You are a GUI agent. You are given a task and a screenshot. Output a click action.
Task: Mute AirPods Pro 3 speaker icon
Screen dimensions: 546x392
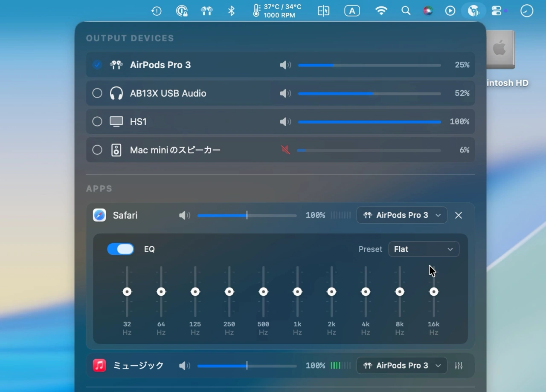tap(285, 65)
